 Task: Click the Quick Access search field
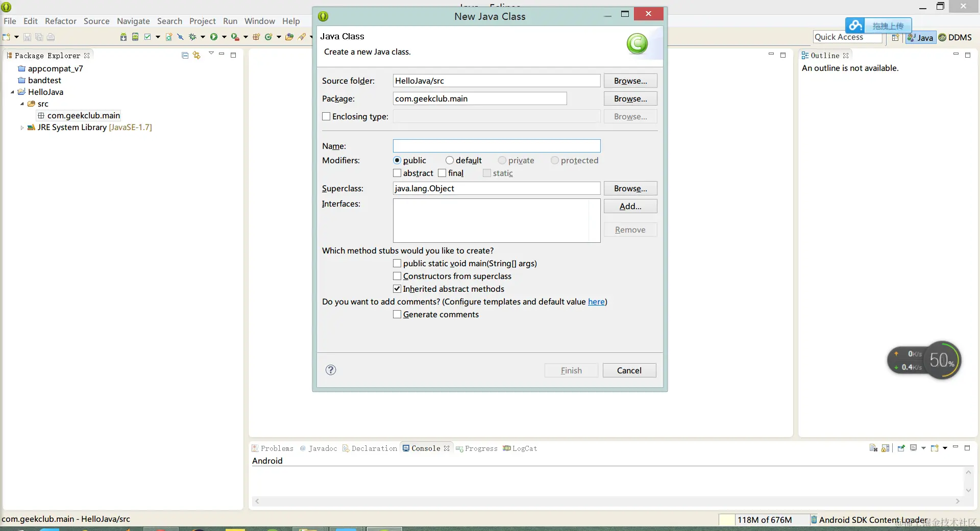tap(848, 37)
